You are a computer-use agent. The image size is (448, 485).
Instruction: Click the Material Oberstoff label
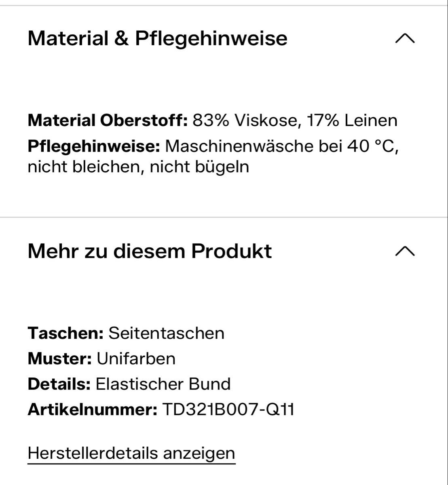108,120
